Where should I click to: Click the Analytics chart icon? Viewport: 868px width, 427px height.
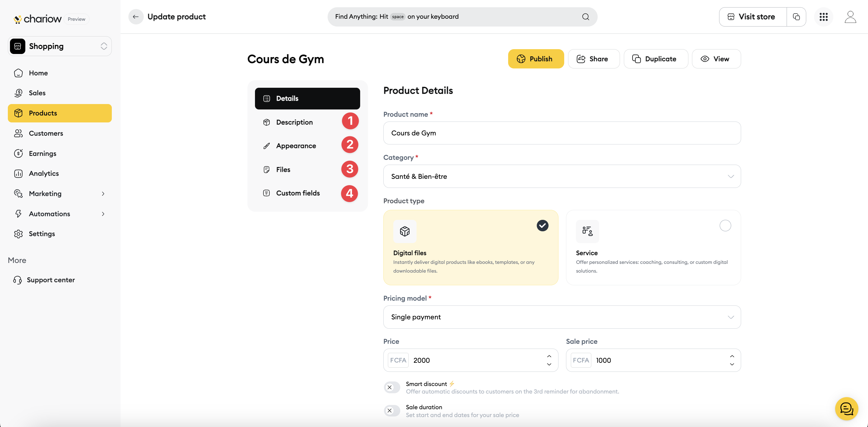click(18, 174)
